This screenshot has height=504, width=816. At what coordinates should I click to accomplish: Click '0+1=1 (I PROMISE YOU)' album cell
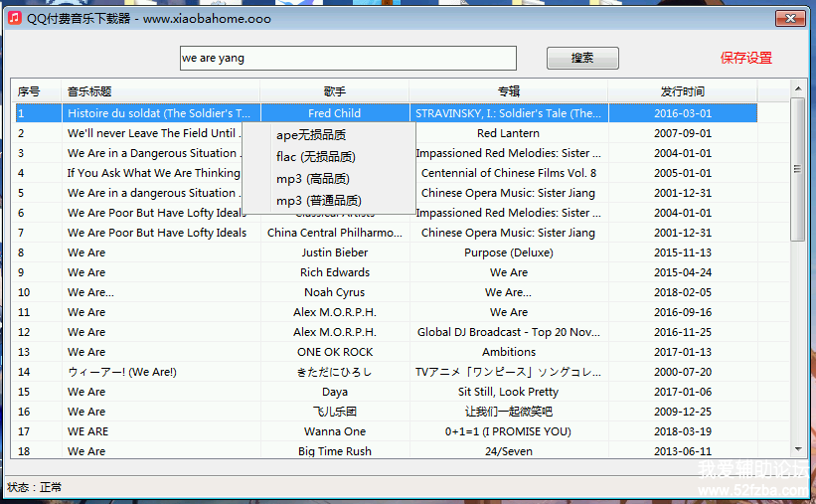509,431
